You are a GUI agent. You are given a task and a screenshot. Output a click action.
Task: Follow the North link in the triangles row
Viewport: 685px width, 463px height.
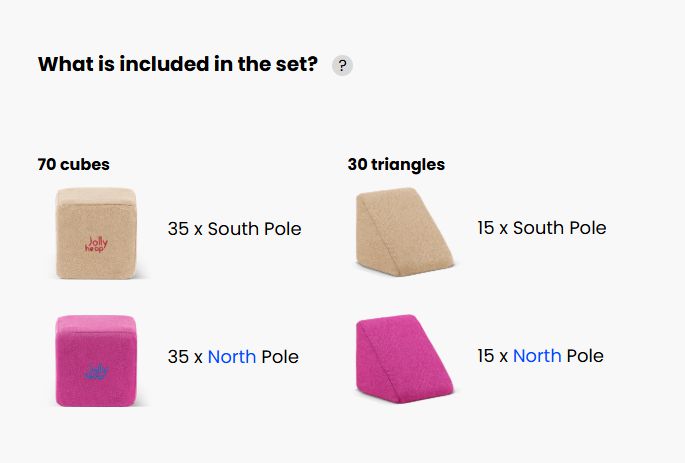pyautogui.click(x=537, y=356)
